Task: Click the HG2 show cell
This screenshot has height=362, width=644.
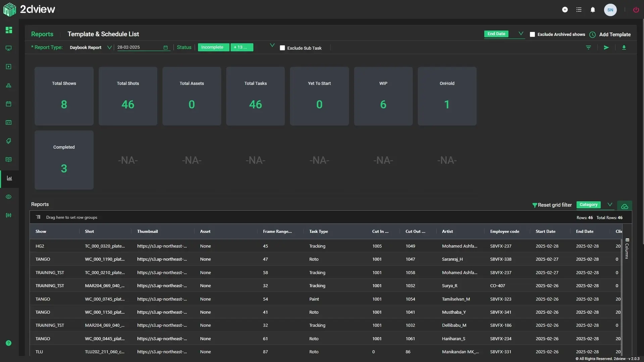Action: (x=40, y=246)
